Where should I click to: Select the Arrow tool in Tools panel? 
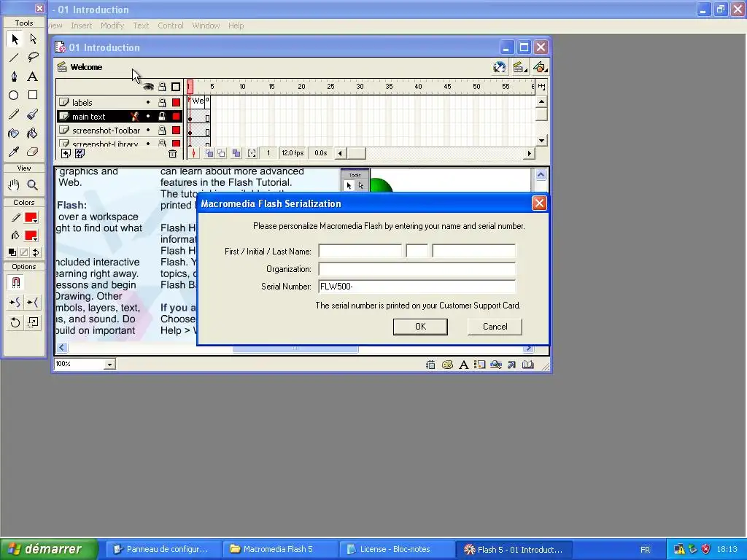click(x=15, y=39)
